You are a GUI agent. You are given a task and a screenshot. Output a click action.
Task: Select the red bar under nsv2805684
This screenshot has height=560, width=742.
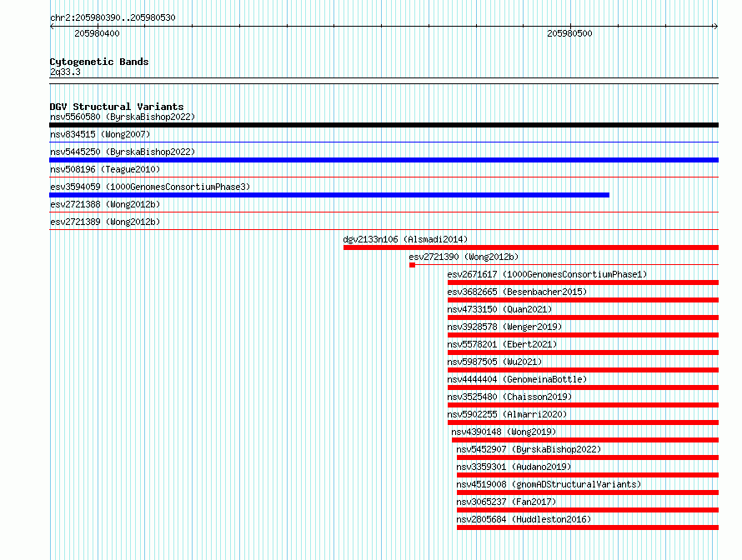[588, 527]
